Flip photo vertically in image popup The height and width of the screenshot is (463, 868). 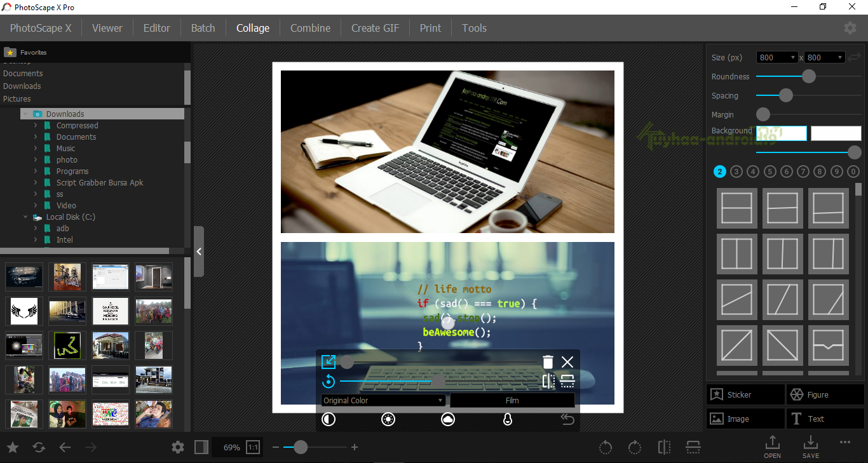pos(567,381)
